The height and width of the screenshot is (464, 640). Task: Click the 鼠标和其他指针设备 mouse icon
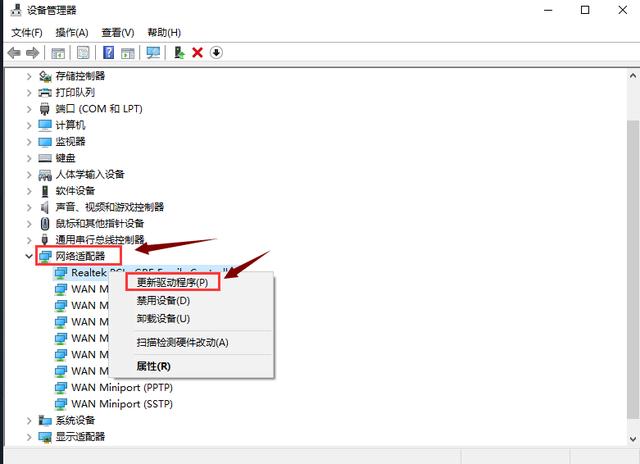pyautogui.click(x=45, y=224)
